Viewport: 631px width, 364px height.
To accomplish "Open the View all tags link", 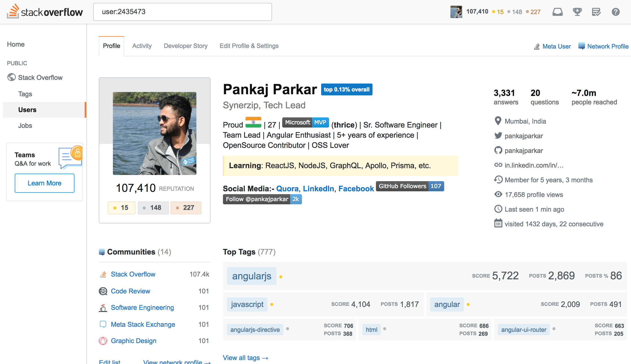I will pyautogui.click(x=245, y=358).
